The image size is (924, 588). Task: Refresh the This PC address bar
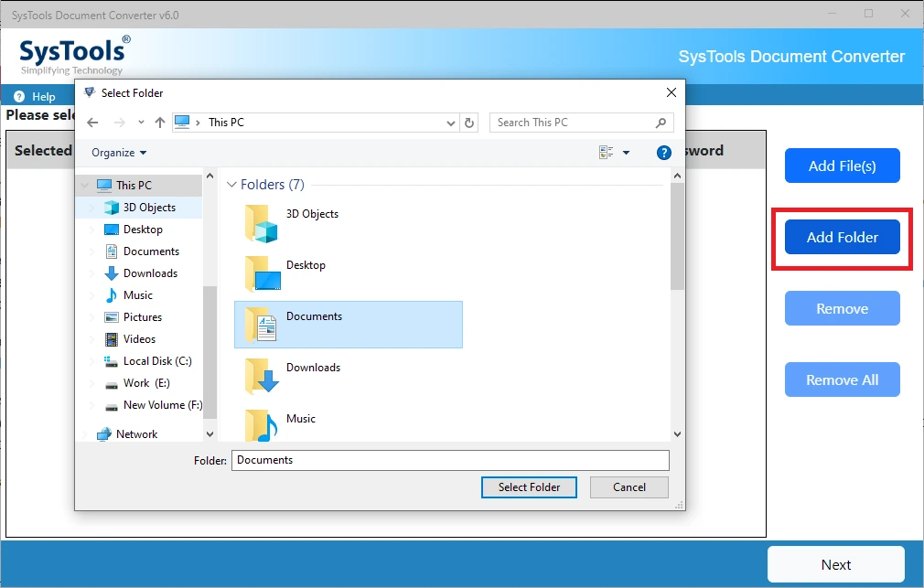tap(469, 123)
